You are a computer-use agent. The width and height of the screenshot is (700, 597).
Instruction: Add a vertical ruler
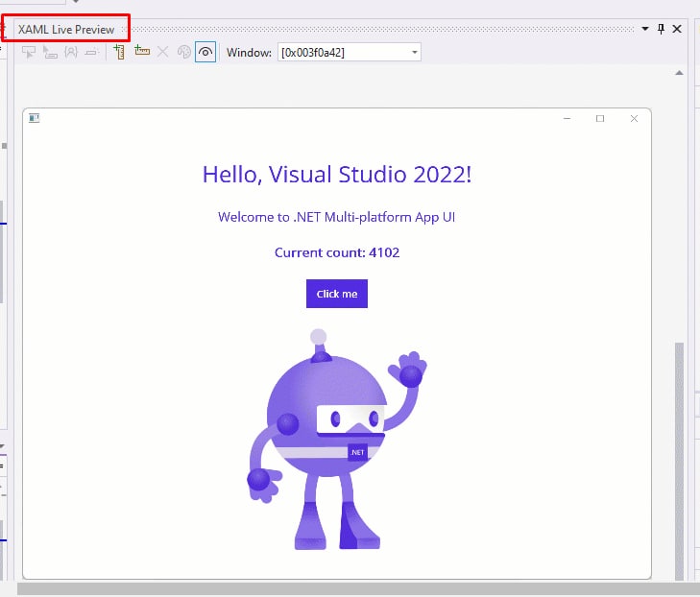[119, 52]
